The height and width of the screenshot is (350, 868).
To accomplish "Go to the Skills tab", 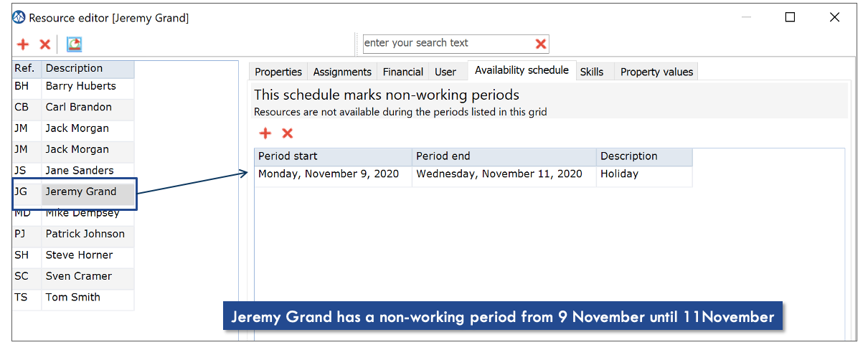I will 592,72.
